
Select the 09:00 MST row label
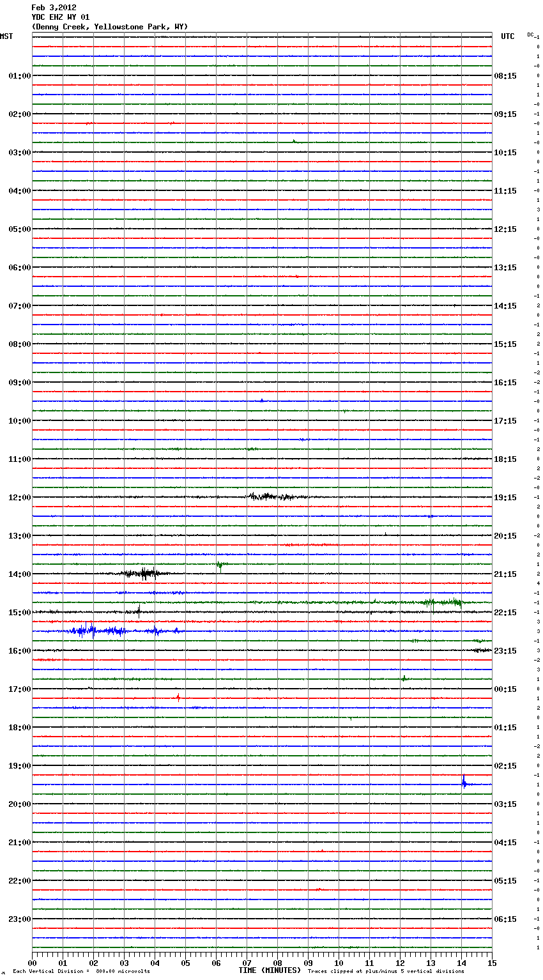(19, 382)
